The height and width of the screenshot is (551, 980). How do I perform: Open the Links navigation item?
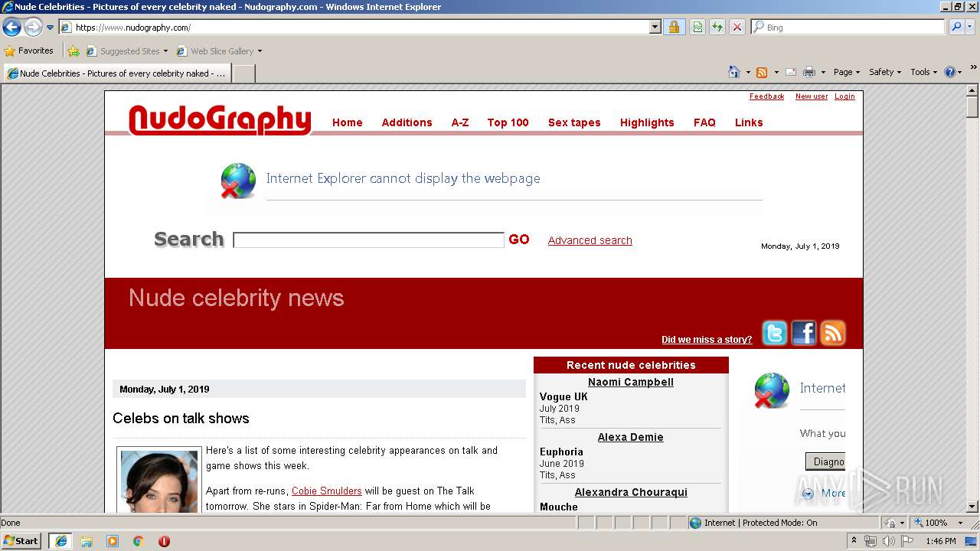click(749, 122)
